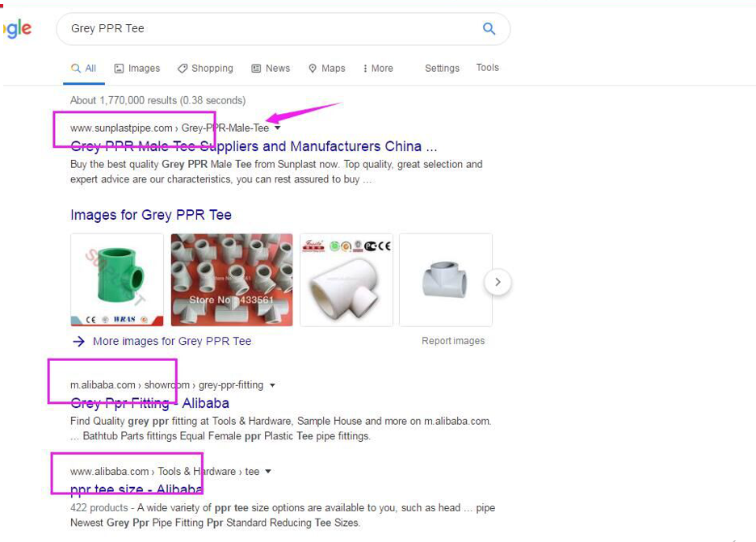The height and width of the screenshot is (542, 756).
Task: Open Grey PPR Male Tee Suppliers result
Action: pyautogui.click(x=254, y=146)
